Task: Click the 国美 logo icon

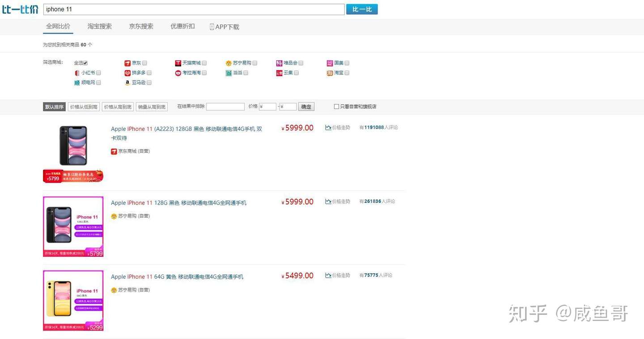Action: (x=330, y=63)
